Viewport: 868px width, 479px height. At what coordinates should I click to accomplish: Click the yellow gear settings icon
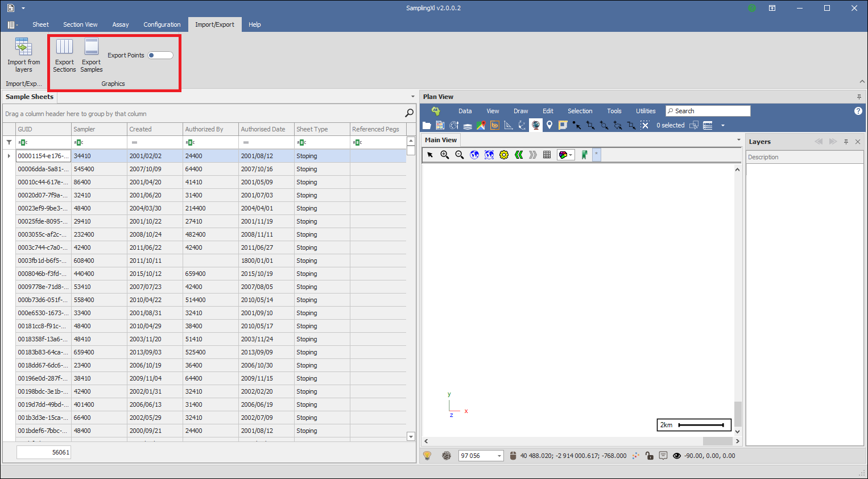coord(504,155)
